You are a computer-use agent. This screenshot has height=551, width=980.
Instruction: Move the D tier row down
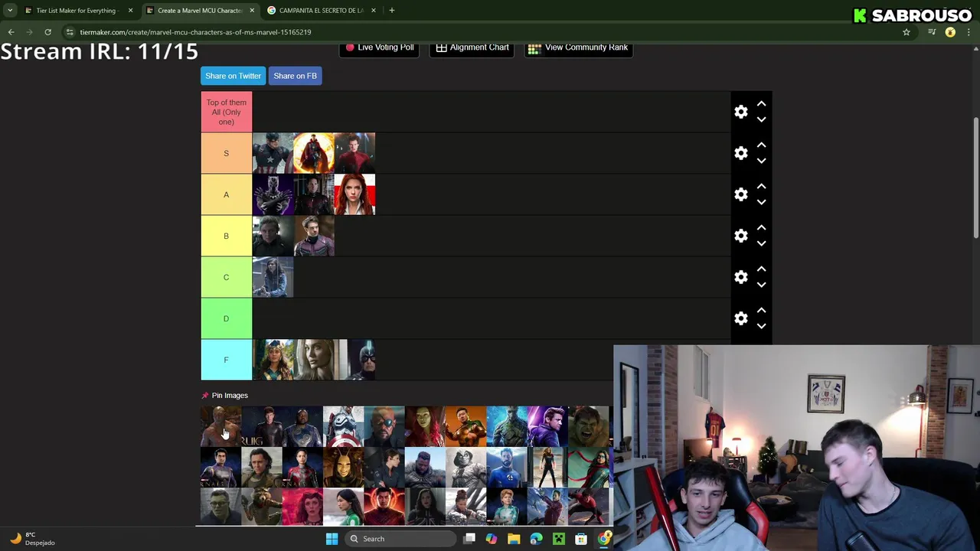tap(761, 326)
